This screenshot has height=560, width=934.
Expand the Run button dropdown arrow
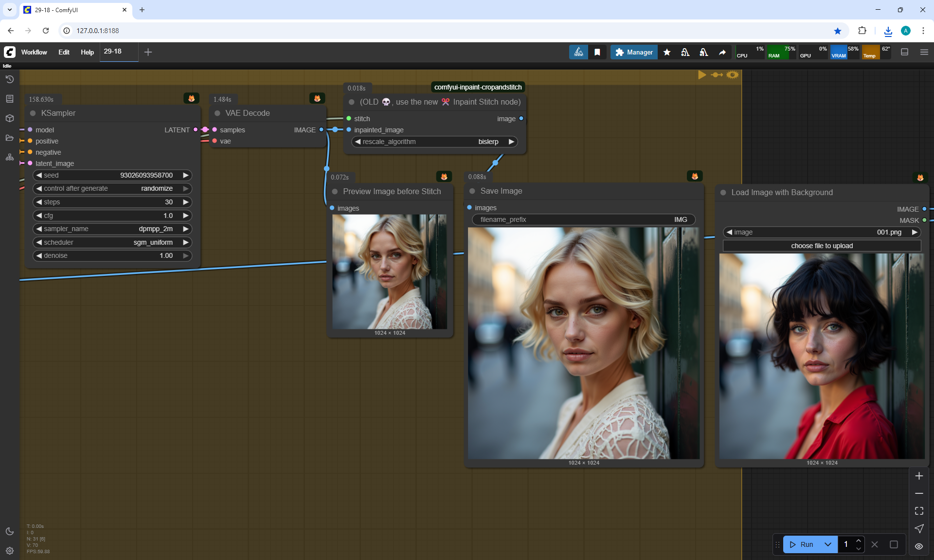828,544
